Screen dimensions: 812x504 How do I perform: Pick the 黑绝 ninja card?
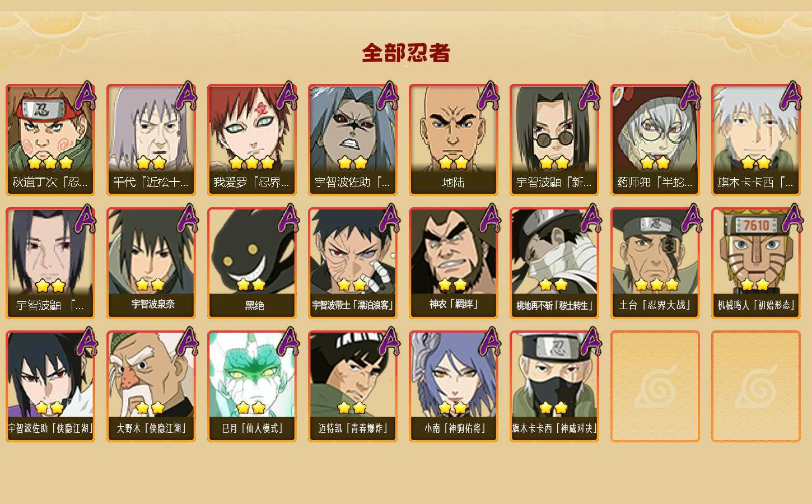[252, 263]
